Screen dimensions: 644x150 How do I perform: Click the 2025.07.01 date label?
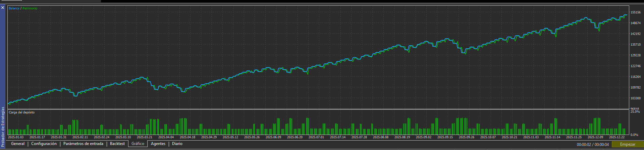pos(316,137)
